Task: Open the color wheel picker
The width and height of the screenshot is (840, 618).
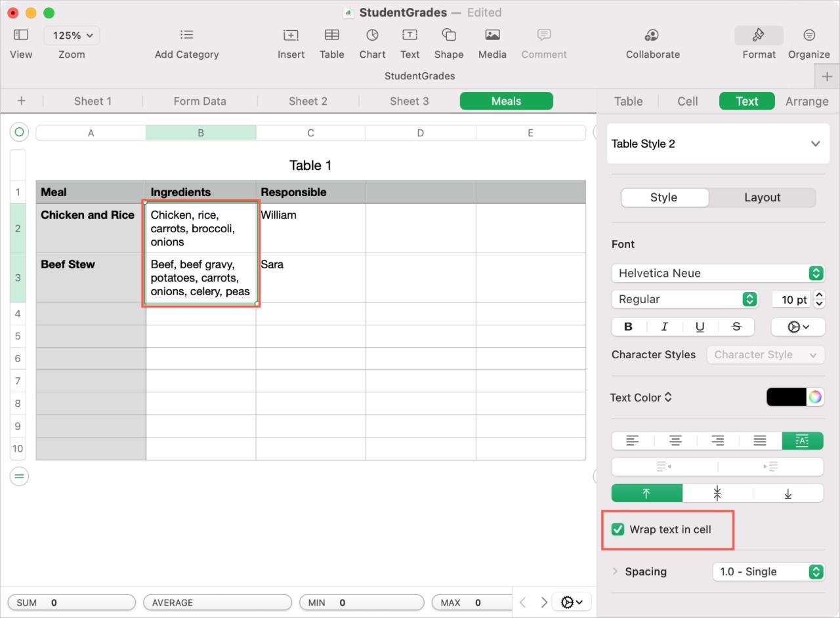Action: (814, 397)
